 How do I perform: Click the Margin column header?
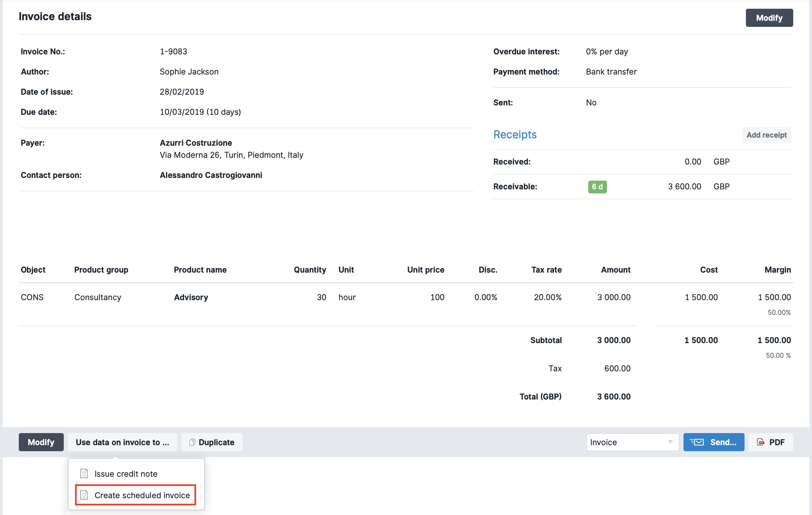coord(777,270)
